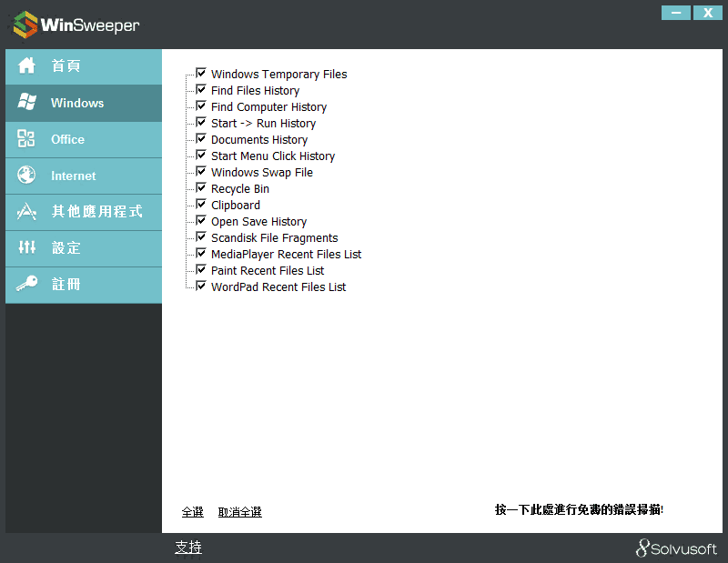The image size is (728, 563).
Task: Click the 其他應用程式 brush icon
Action: coord(27,212)
